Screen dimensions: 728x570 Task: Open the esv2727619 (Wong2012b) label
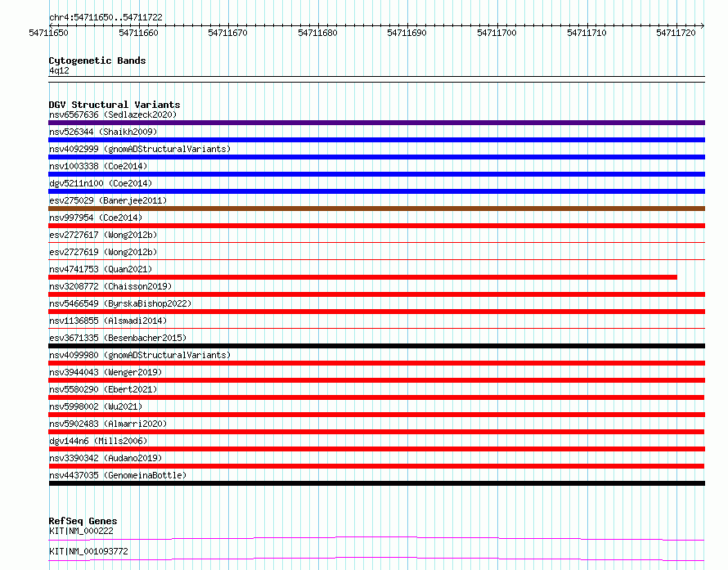(x=103, y=252)
